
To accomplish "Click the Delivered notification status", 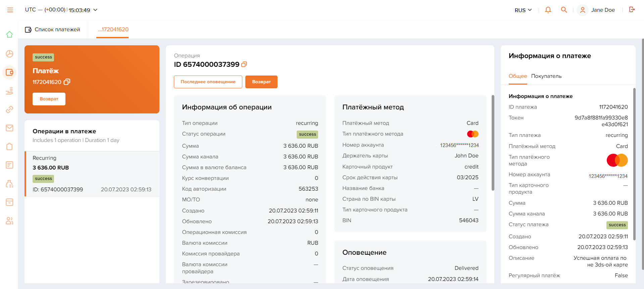I will click(466, 268).
